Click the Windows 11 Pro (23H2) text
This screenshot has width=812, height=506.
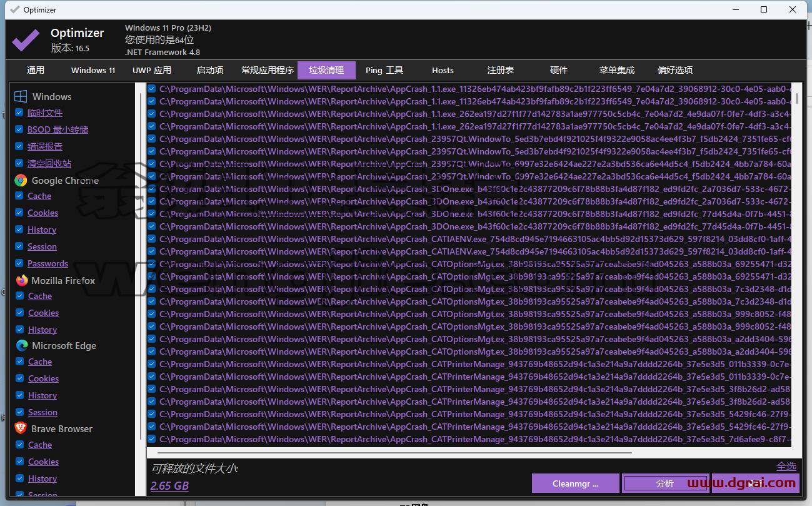click(168, 28)
